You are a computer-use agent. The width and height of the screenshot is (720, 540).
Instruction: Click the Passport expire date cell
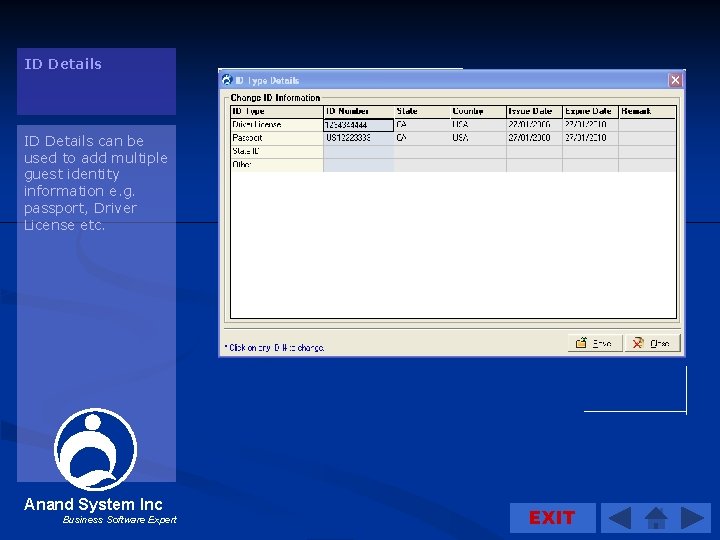pos(591,138)
